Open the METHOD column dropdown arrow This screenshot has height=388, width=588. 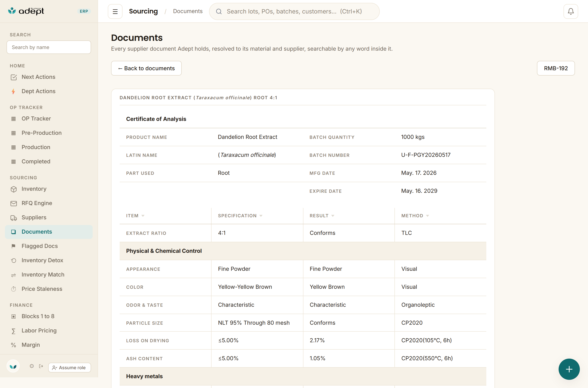[428, 216]
